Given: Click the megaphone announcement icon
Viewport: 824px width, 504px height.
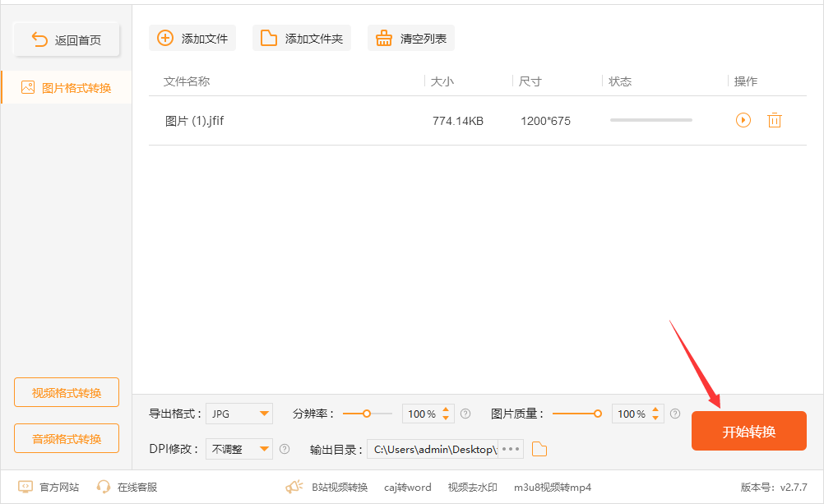Looking at the screenshot, I should (x=294, y=487).
